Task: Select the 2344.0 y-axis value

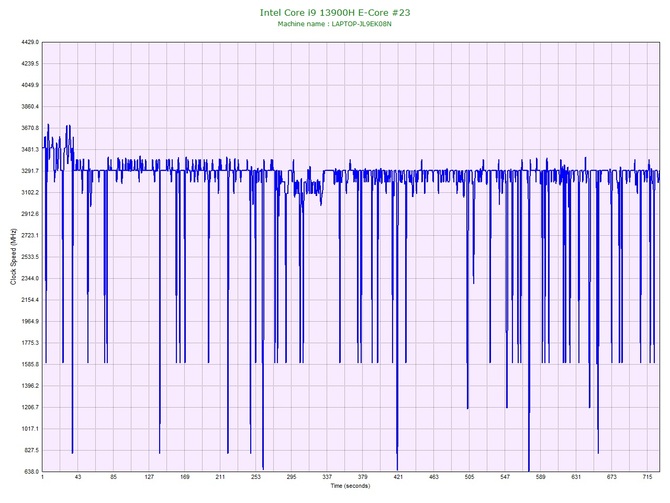Action: [30, 278]
